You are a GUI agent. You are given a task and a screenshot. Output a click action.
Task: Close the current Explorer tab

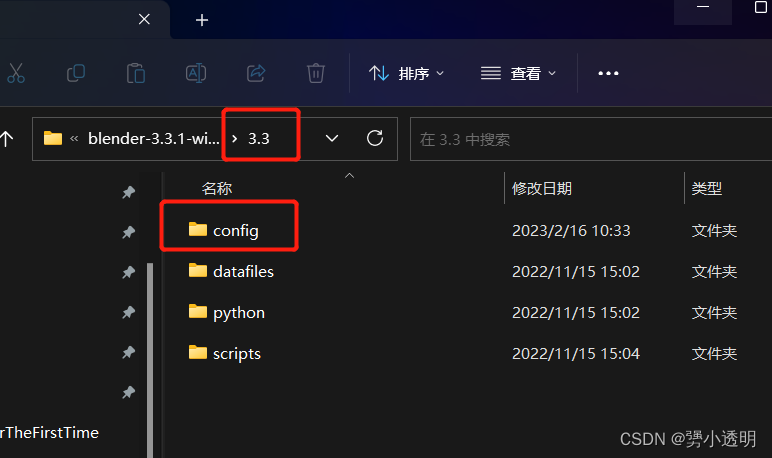[x=144, y=19]
